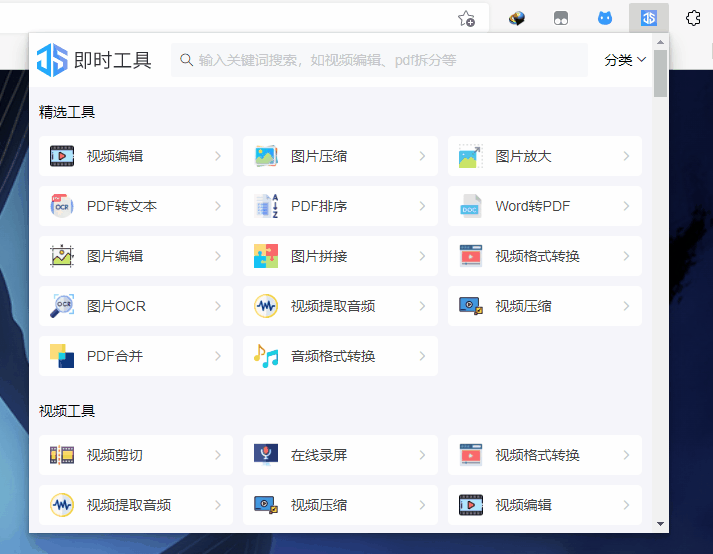713x554 pixels.
Task: Open the PDF合并 icon
Action: tap(62, 356)
